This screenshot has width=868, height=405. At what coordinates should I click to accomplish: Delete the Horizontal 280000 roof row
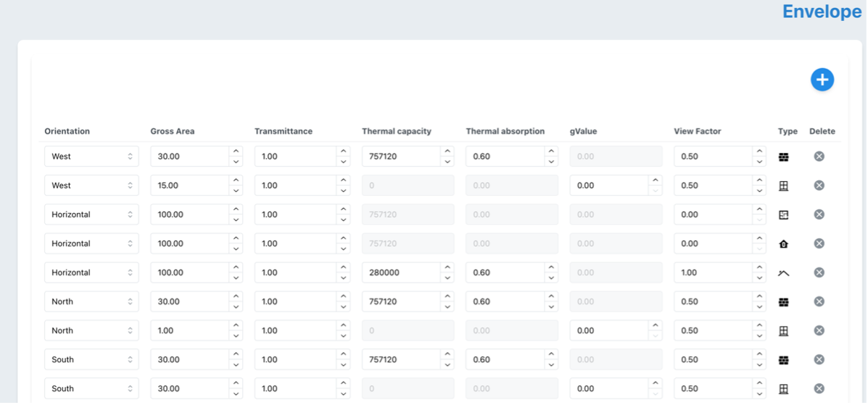coord(819,272)
